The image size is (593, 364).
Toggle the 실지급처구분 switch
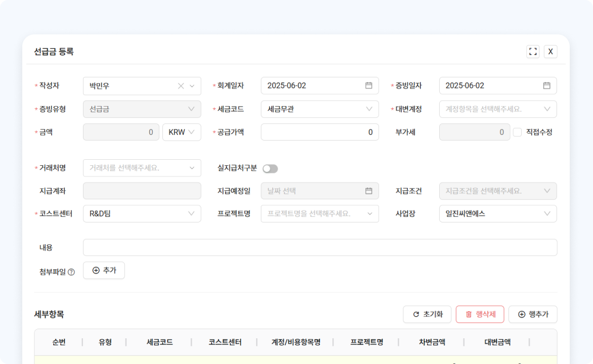pyautogui.click(x=270, y=169)
